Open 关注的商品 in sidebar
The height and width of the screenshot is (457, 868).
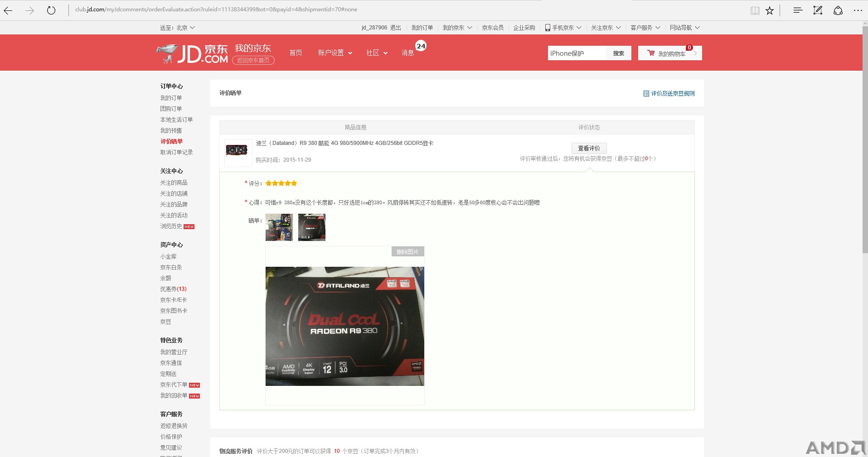tap(174, 183)
